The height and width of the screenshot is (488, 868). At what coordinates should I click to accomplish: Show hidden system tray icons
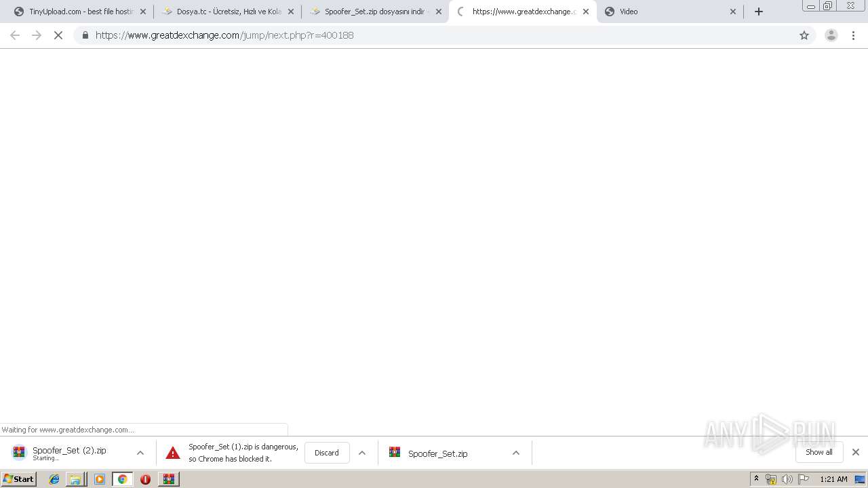point(757,479)
